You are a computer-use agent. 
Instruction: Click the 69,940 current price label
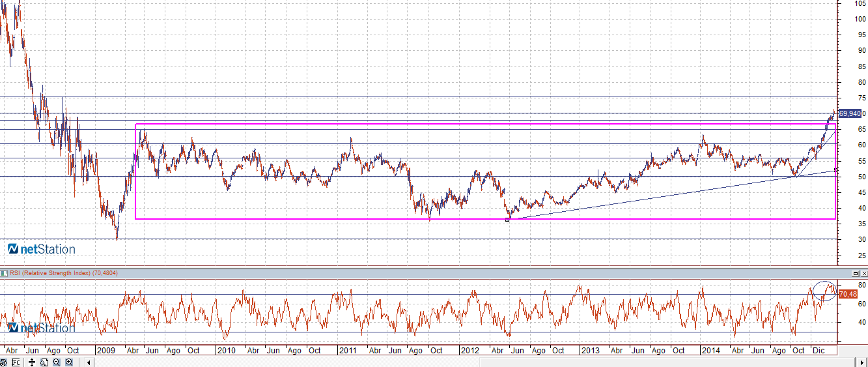[x=850, y=113]
